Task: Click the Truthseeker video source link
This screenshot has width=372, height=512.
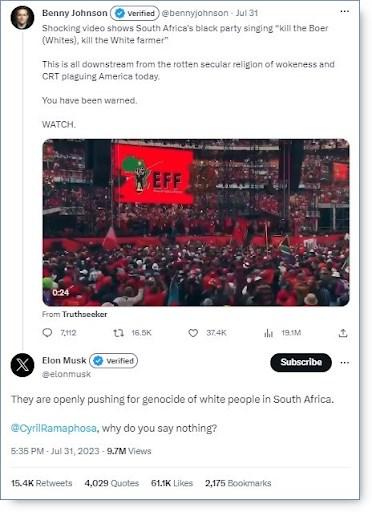Action: click(85, 314)
